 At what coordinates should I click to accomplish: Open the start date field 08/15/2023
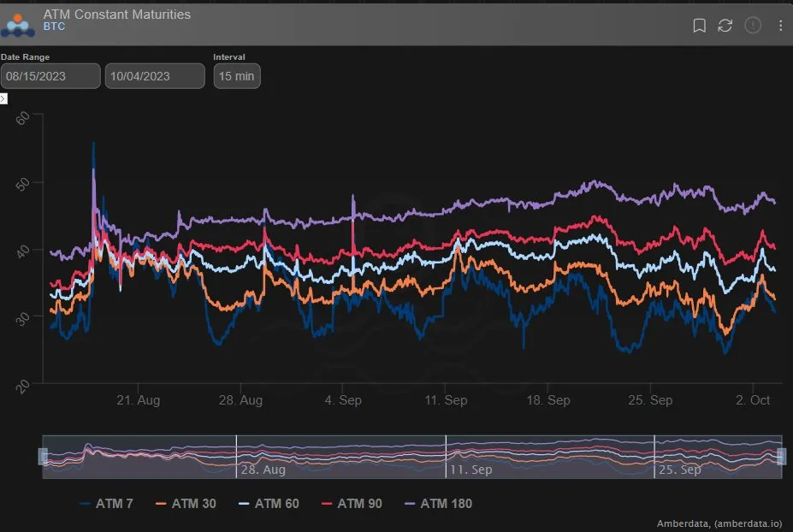pyautogui.click(x=50, y=76)
